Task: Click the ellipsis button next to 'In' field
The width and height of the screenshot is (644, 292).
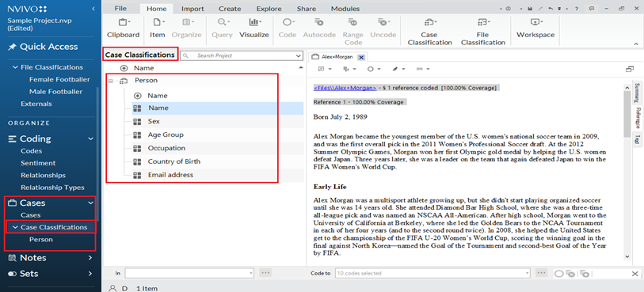Action: point(265,273)
